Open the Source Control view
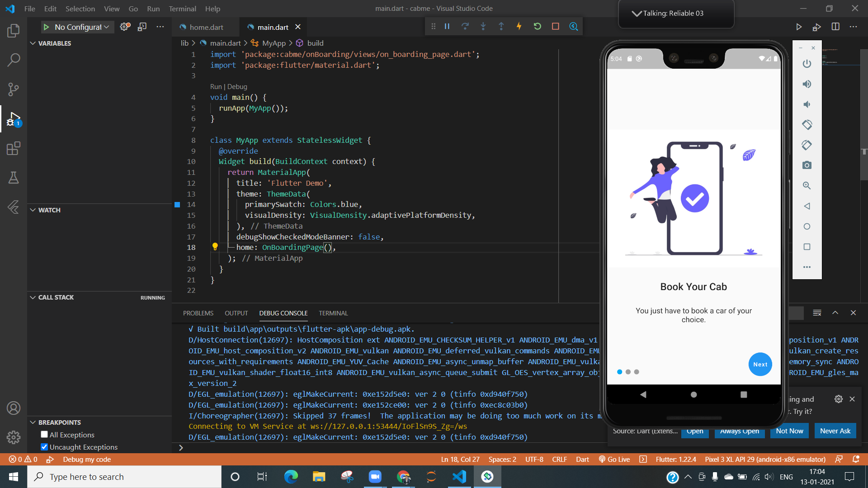This screenshot has width=868, height=488. coord(13,89)
